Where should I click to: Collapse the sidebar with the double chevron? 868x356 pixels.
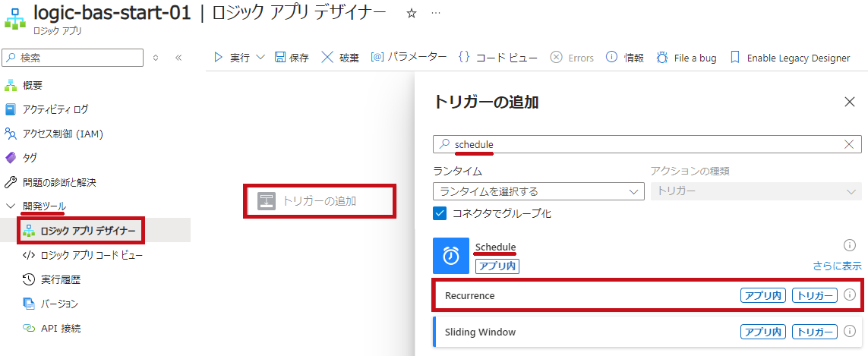pos(178,58)
